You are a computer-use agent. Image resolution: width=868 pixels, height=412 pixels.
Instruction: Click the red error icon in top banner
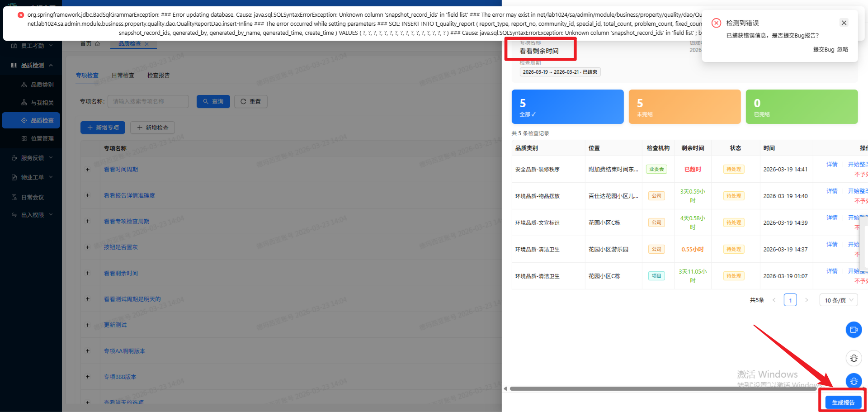pos(21,15)
